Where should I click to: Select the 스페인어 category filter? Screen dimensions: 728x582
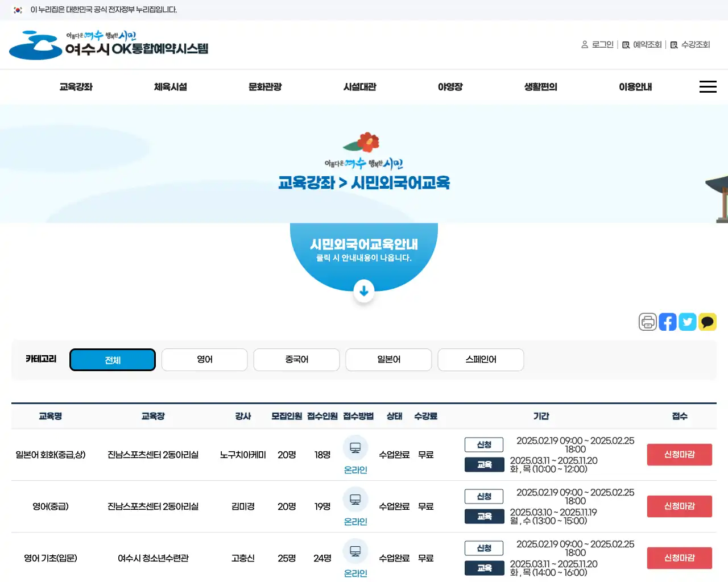click(481, 359)
